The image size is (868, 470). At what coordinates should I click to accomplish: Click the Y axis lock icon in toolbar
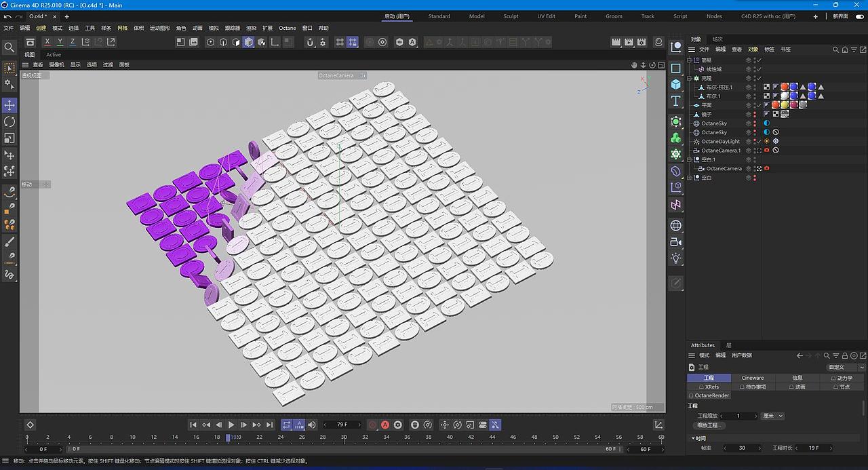[60, 41]
